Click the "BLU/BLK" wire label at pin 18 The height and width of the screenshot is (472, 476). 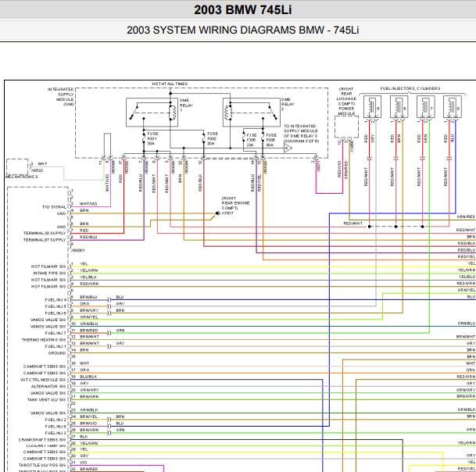click(x=88, y=377)
